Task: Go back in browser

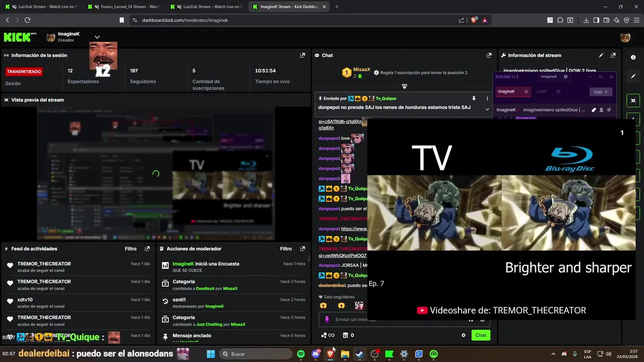Action: coord(7,20)
